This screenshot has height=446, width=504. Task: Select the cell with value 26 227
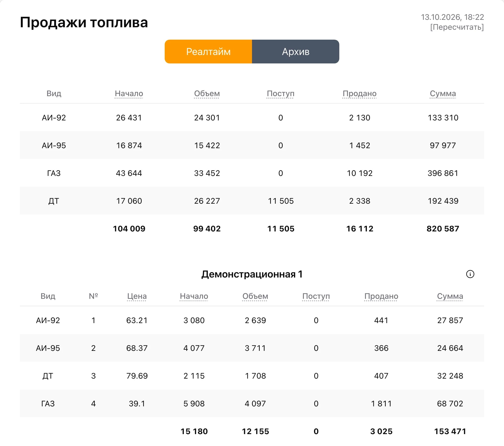pos(207,201)
